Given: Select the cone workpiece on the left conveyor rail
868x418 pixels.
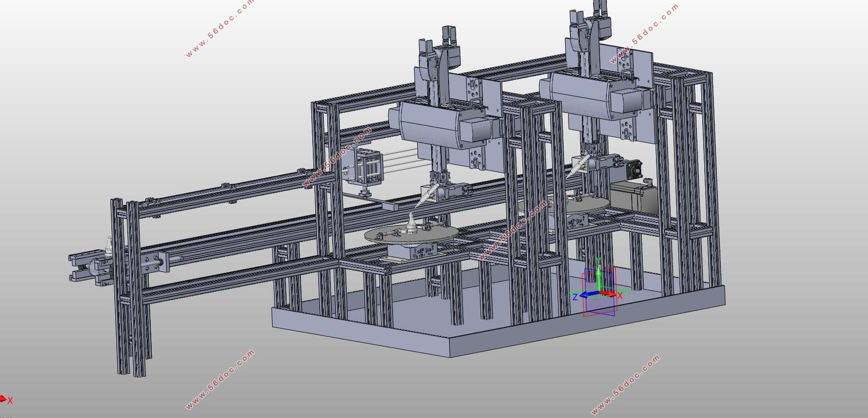Looking at the screenshot, I should click(x=109, y=246).
